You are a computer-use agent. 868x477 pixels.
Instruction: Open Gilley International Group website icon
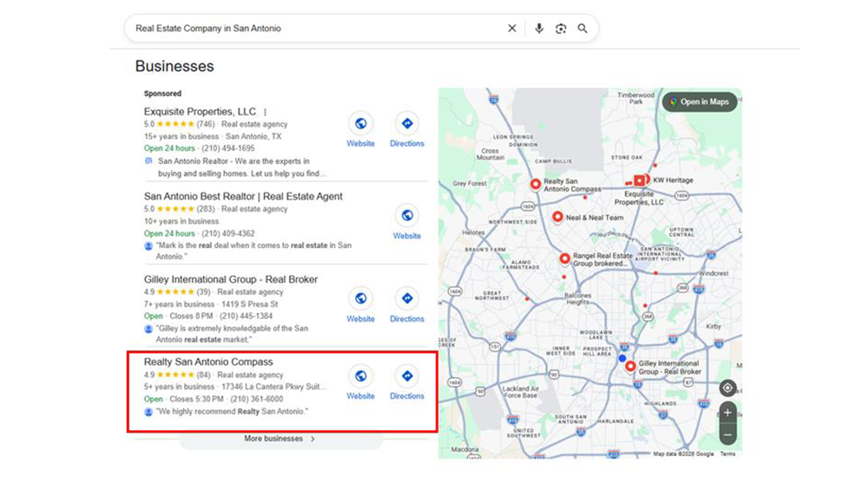tap(360, 298)
